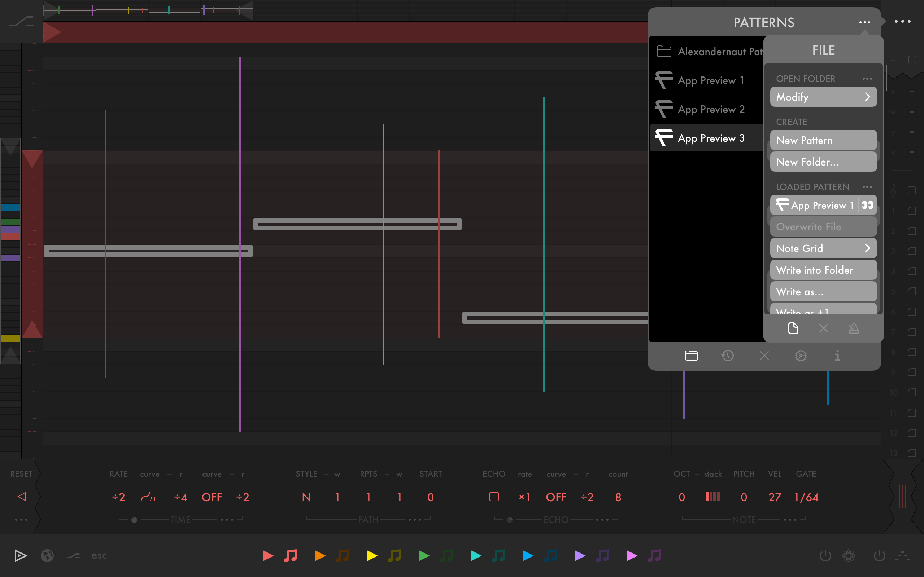
Task: Select App Preview 2 pattern
Action: (x=711, y=109)
